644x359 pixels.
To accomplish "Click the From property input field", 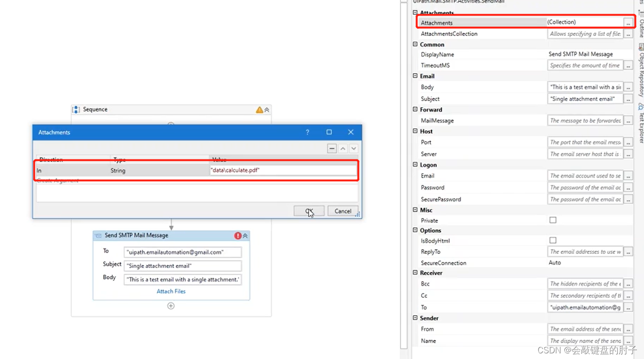I will 585,329.
